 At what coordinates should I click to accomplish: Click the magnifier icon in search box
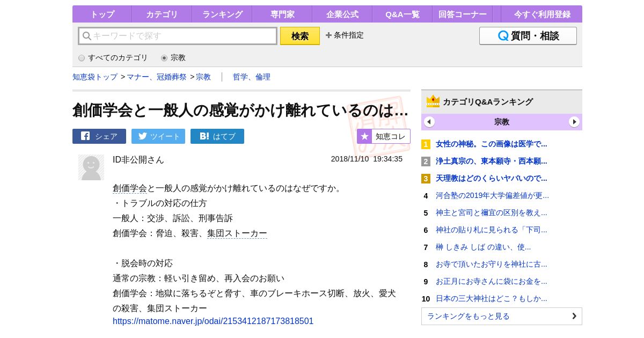pos(87,36)
